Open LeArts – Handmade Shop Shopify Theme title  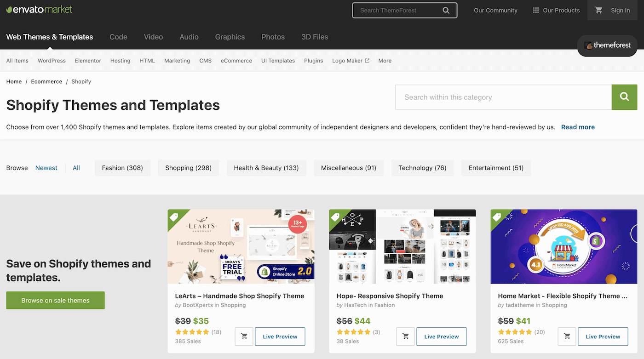(240, 296)
